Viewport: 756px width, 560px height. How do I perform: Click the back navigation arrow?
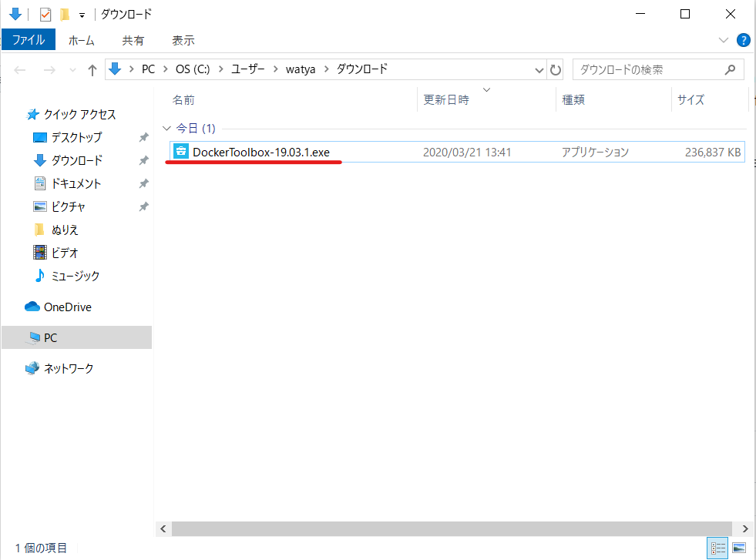20,69
